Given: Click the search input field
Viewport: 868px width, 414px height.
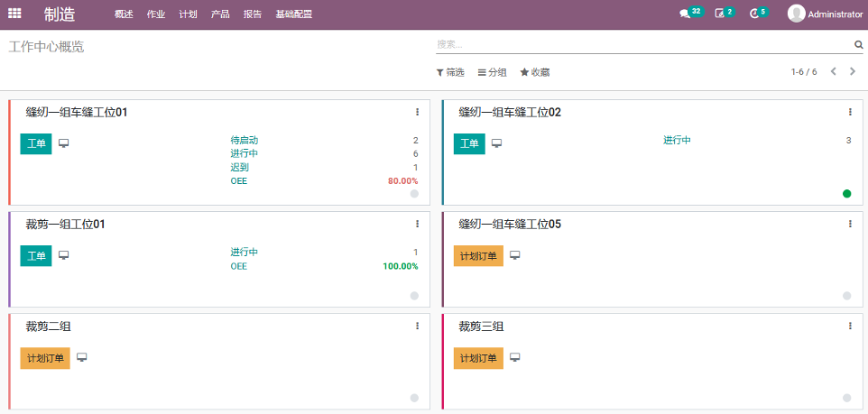Looking at the screenshot, I should [642, 44].
